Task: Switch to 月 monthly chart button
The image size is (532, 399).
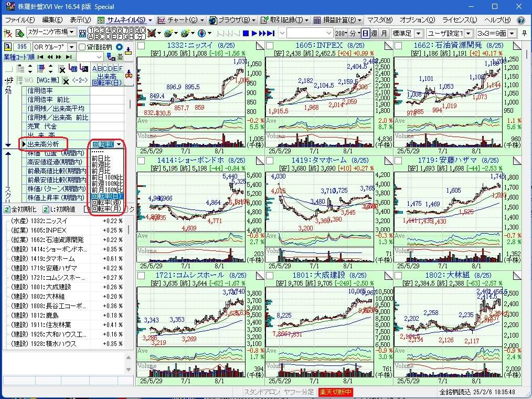Action: coord(384,33)
